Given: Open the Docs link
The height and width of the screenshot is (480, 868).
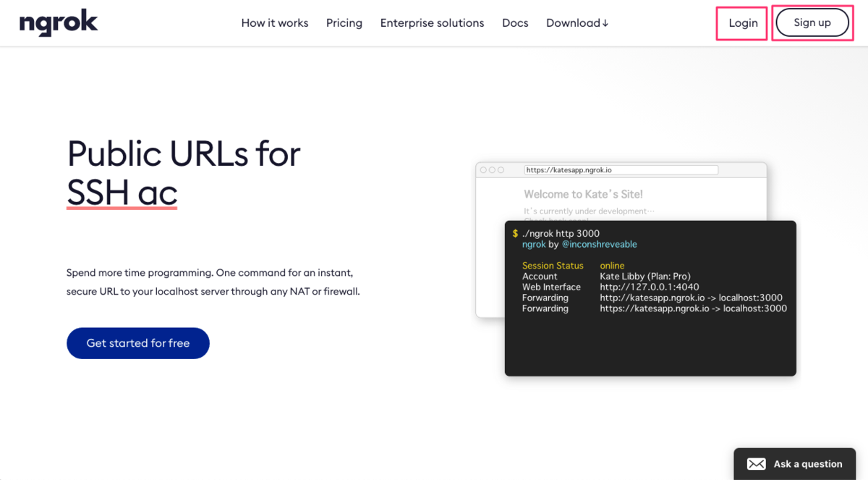Looking at the screenshot, I should 515,23.
